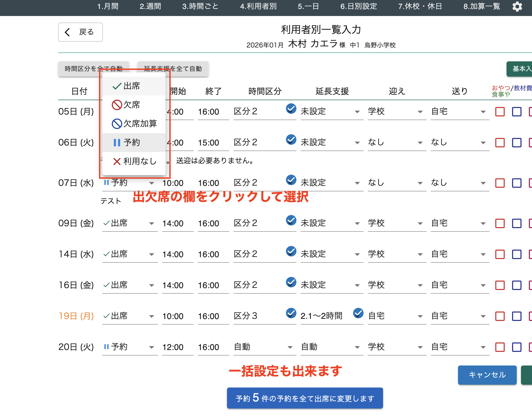Viewport: 532px width, 419px height.
Task: Click the back chevron arrow icon
Action: click(67, 32)
